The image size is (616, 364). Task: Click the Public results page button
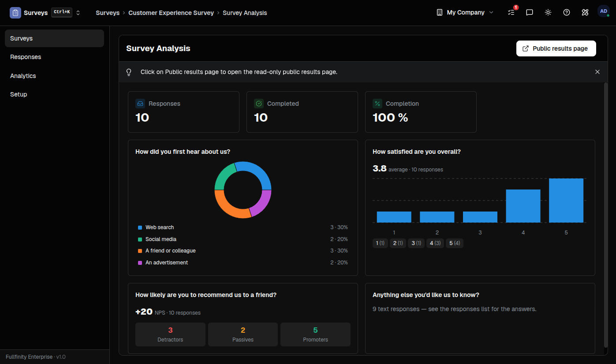click(556, 48)
